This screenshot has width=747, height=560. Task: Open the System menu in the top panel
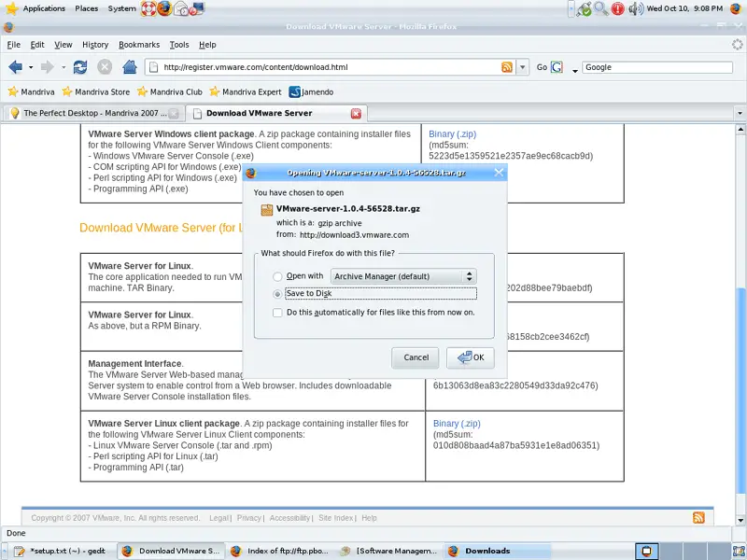(121, 8)
